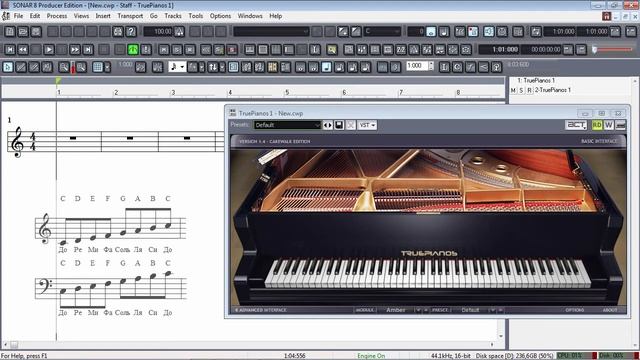
Task: Open the File menu
Action: (18, 16)
